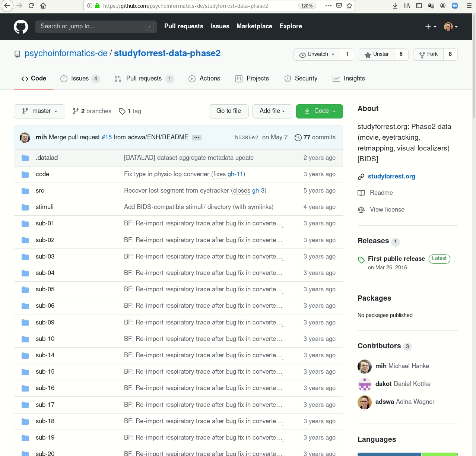Click the Firefox downloads arrow icon
The height and width of the screenshot is (456, 476).
click(x=395, y=6)
